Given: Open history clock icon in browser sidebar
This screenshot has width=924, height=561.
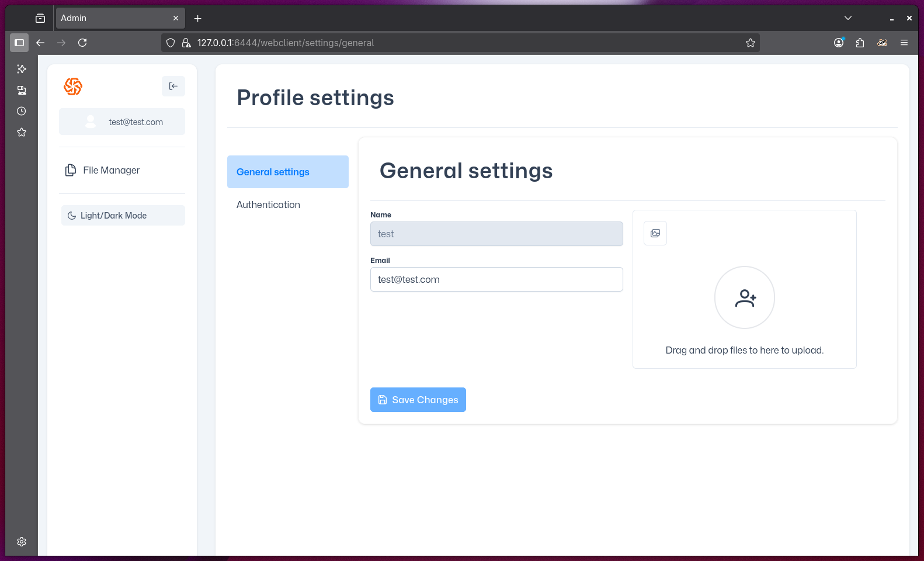Looking at the screenshot, I should pos(22,111).
